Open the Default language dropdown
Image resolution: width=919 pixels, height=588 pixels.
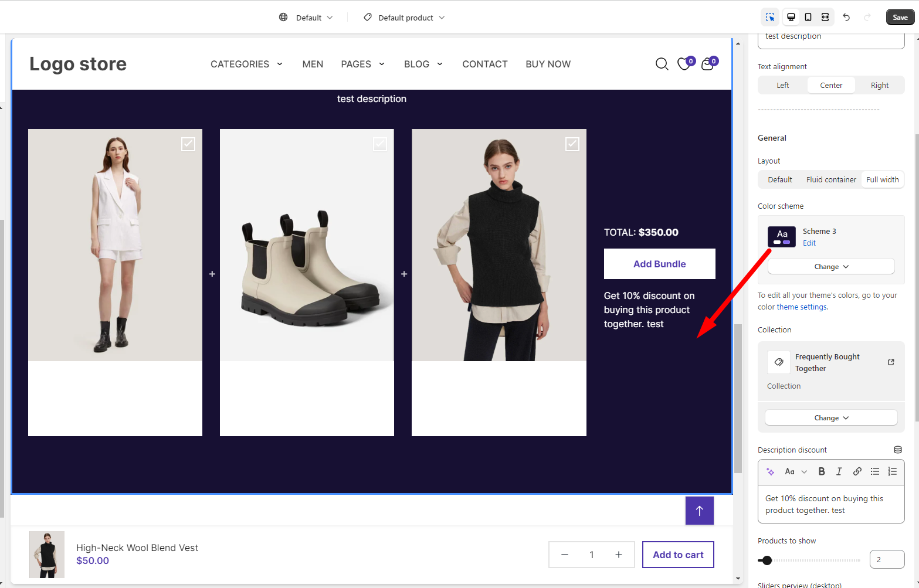pyautogui.click(x=314, y=18)
